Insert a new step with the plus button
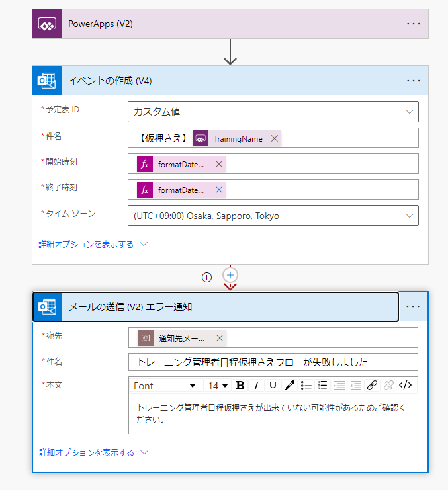The image size is (448, 490). click(x=230, y=275)
